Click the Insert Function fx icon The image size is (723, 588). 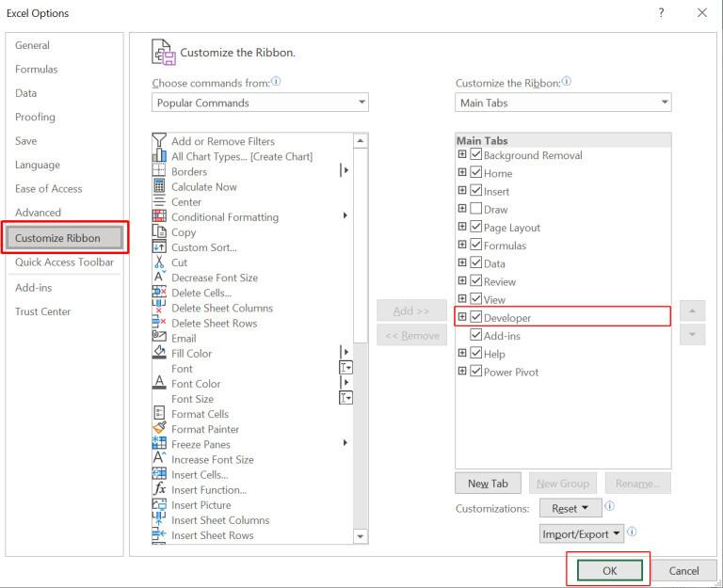click(159, 489)
